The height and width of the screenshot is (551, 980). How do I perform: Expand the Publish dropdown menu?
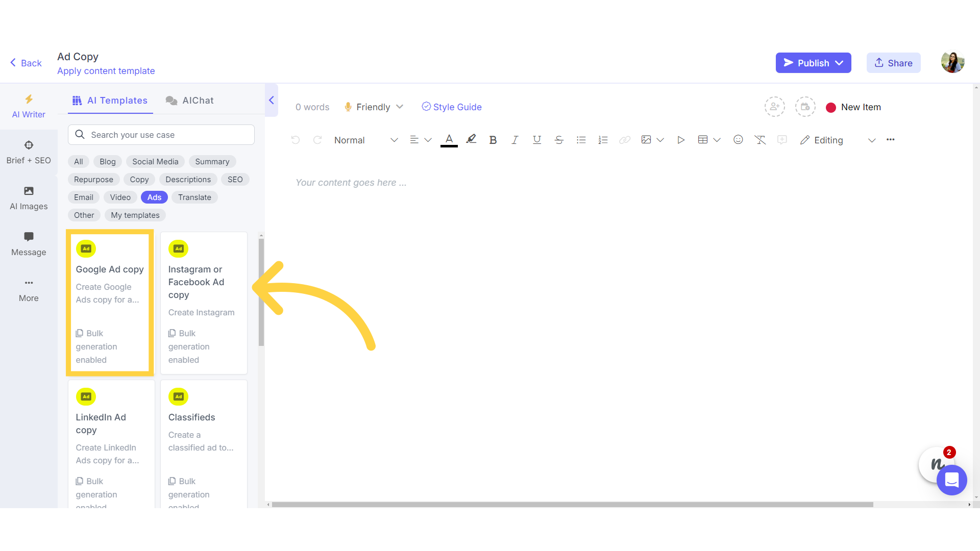tap(841, 63)
